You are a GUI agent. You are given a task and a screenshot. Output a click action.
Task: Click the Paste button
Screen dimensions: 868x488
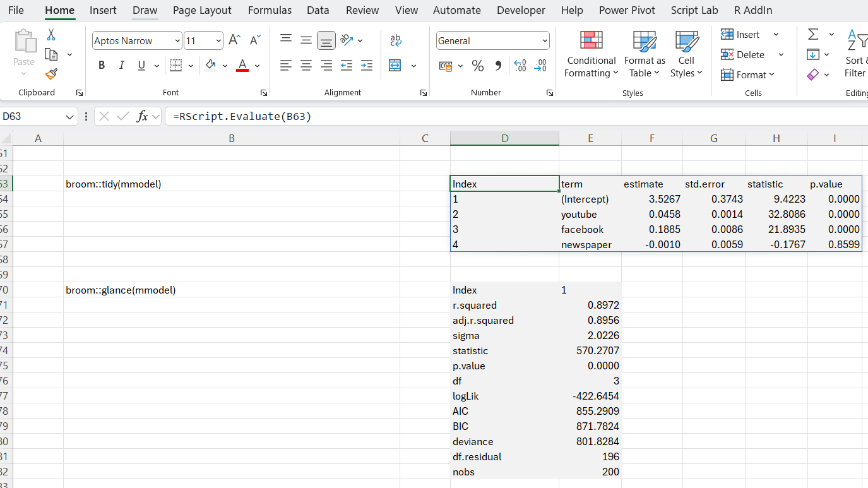(24, 53)
